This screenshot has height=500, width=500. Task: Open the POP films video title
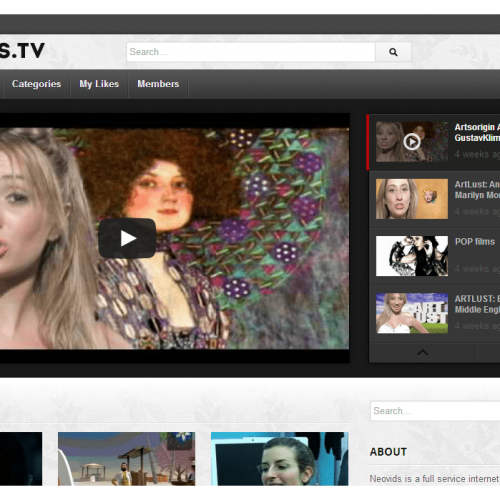(475, 242)
